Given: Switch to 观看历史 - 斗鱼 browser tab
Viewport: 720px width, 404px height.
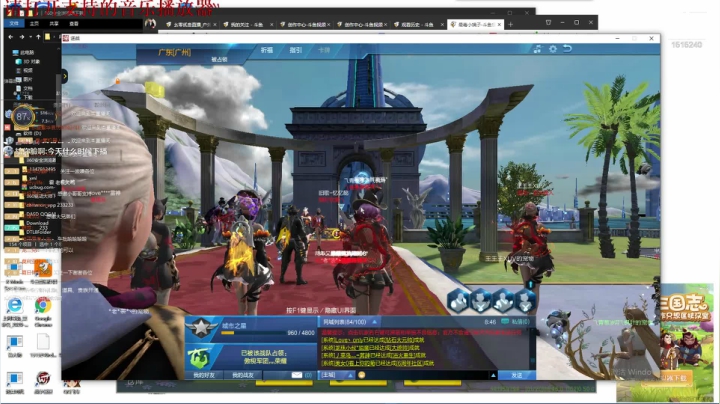Looking at the screenshot, I should 416,24.
